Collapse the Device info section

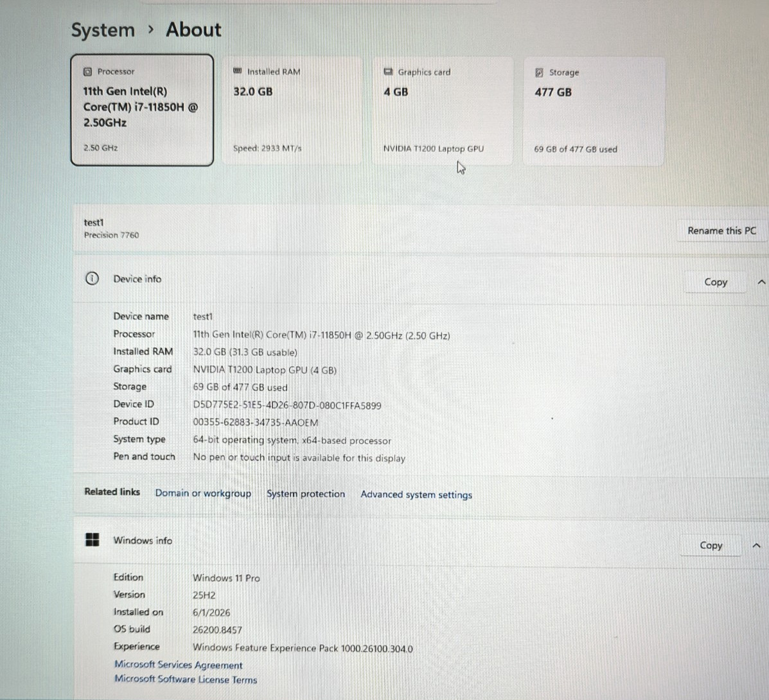(x=761, y=282)
